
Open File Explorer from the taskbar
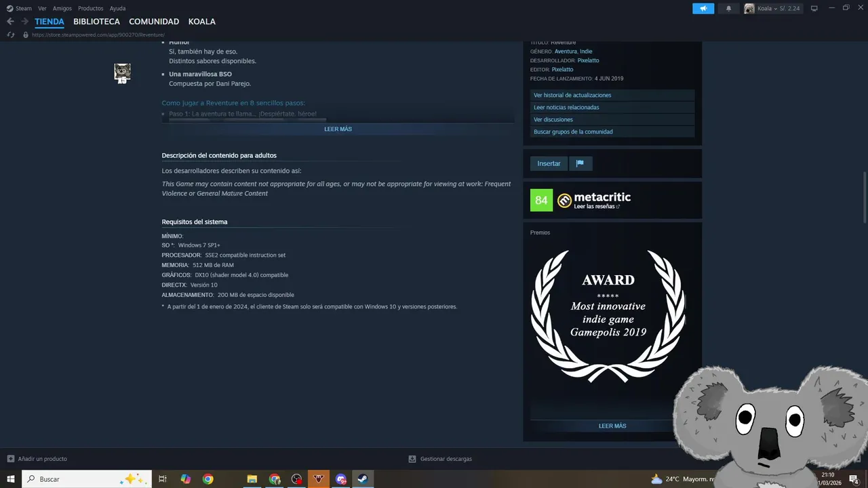pyautogui.click(x=252, y=479)
